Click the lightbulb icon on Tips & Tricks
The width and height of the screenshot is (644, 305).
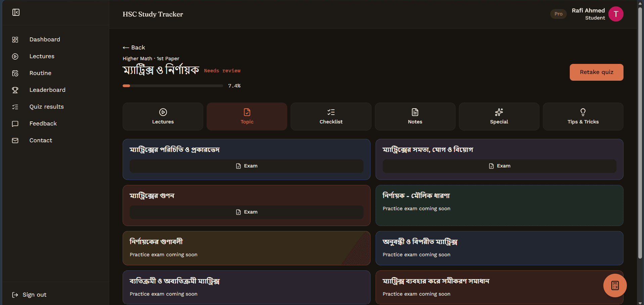pos(583,112)
